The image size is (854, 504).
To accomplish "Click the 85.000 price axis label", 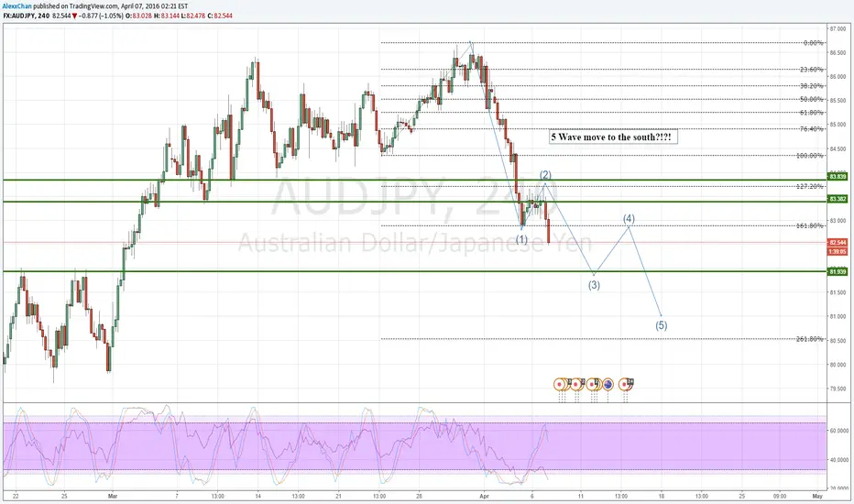I will (x=838, y=125).
